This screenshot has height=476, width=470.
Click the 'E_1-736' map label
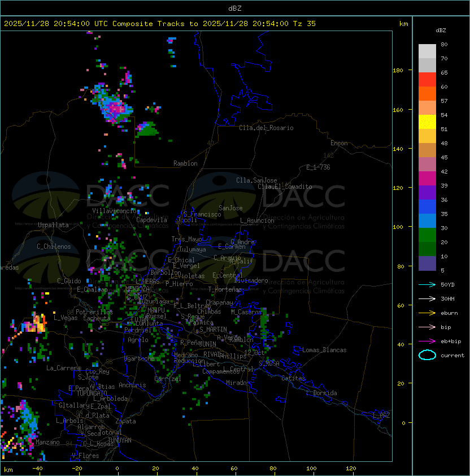click(x=318, y=167)
